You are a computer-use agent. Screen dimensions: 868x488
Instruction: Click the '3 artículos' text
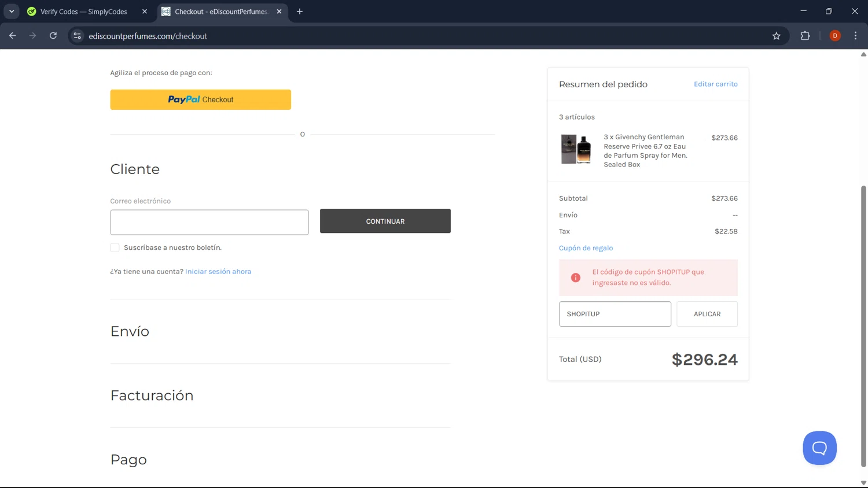[x=576, y=117]
